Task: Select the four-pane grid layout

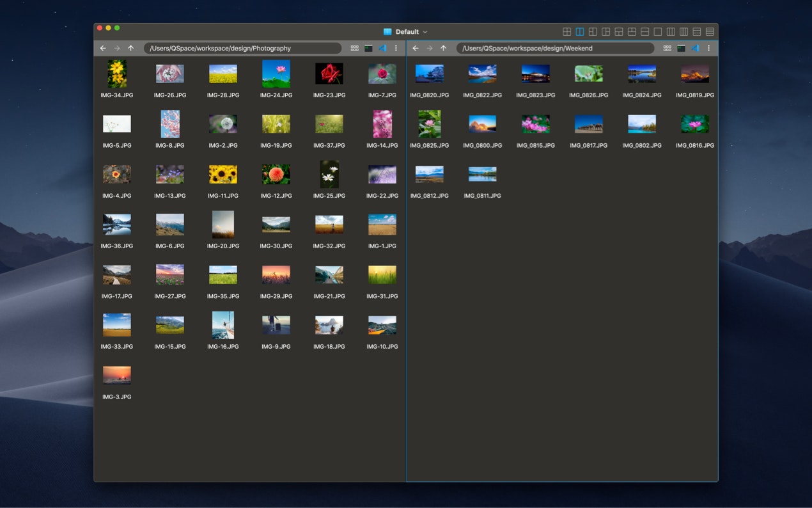Action: click(567, 31)
